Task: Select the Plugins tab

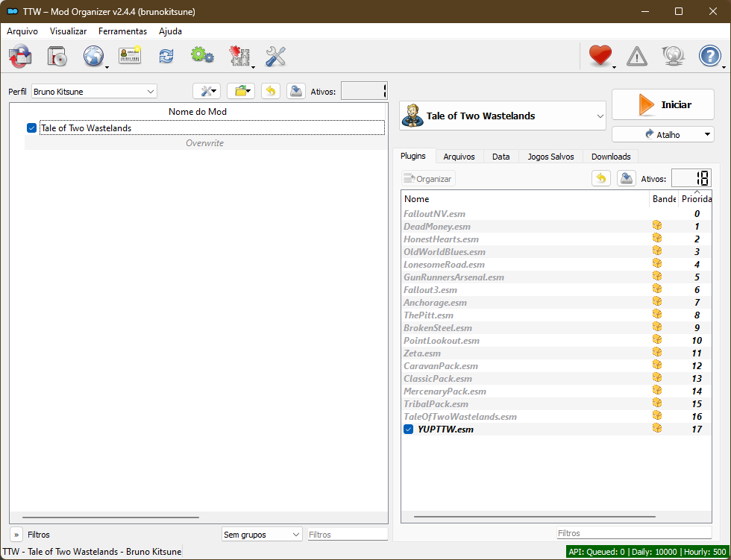Action: click(x=413, y=156)
